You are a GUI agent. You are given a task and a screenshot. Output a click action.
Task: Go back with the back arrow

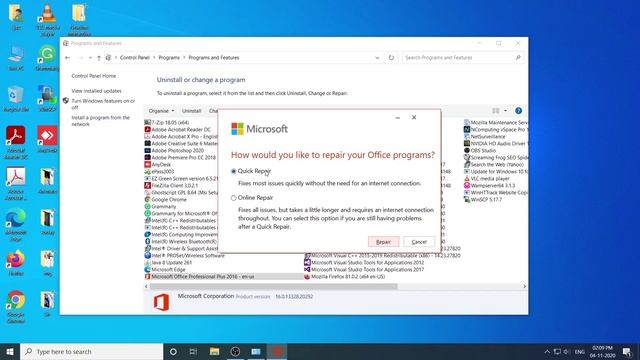point(68,58)
